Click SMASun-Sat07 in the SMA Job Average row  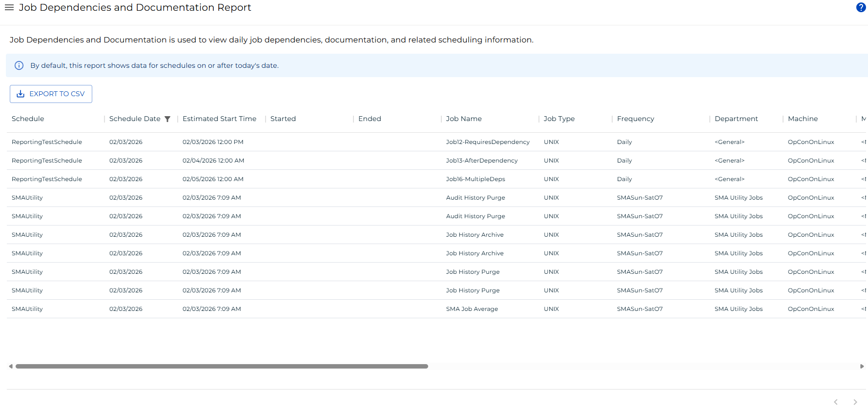coord(640,309)
